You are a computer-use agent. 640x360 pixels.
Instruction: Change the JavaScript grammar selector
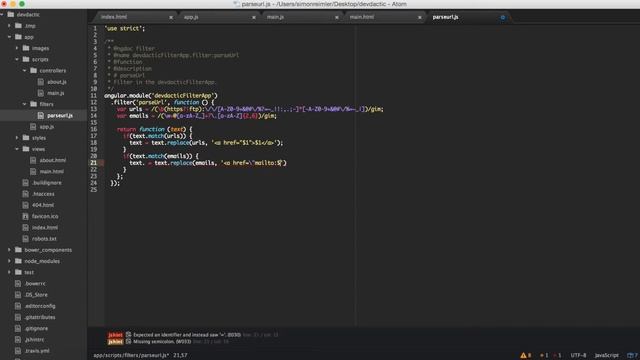click(606, 355)
